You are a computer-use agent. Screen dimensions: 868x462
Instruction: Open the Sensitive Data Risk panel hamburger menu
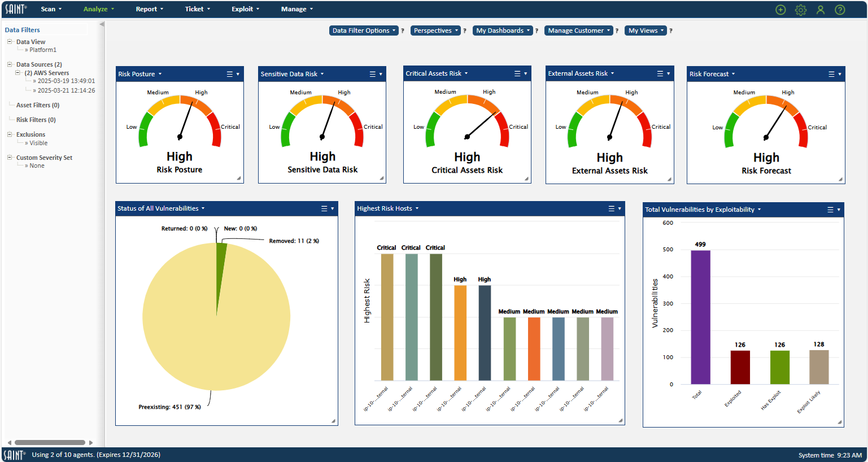[x=372, y=73]
